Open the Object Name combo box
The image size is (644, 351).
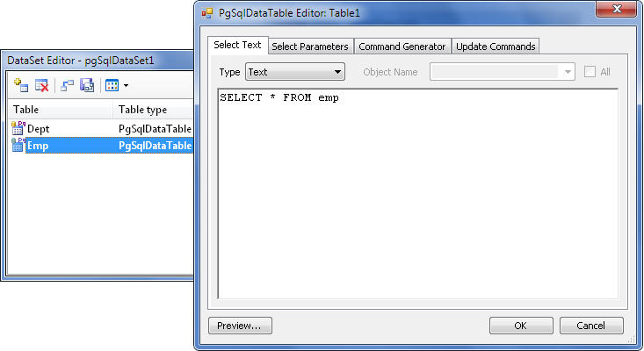coord(502,72)
